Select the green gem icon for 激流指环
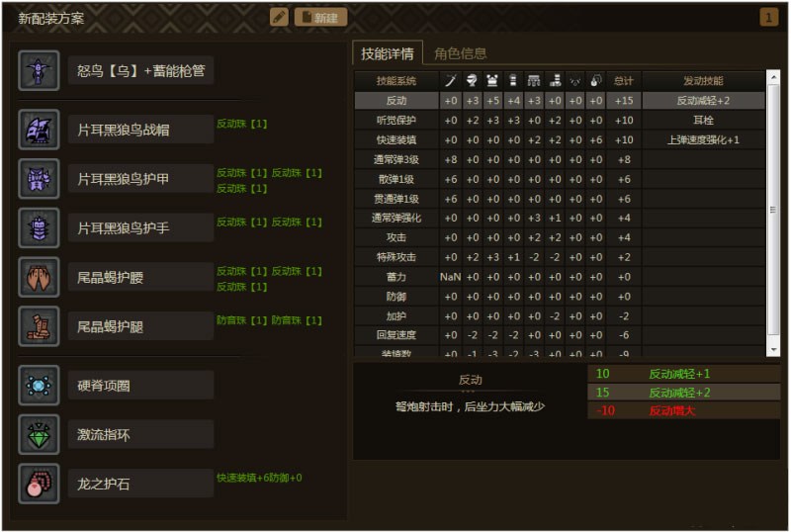Image resolution: width=791 pixels, height=532 pixels. pos(39,434)
